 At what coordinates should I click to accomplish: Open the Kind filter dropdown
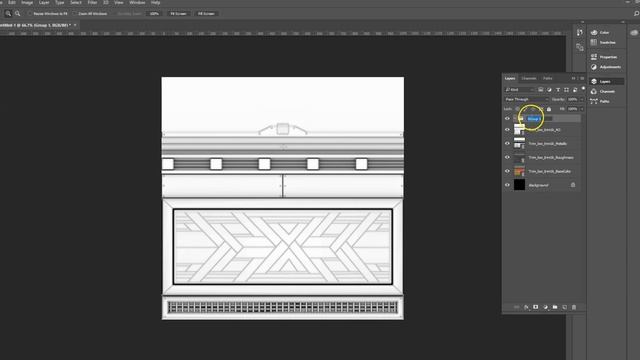point(519,89)
